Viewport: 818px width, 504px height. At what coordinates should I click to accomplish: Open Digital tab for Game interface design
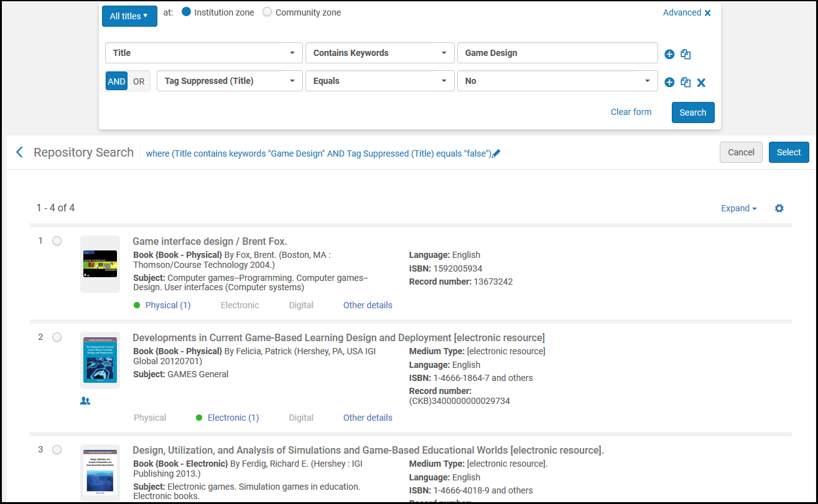(x=301, y=305)
